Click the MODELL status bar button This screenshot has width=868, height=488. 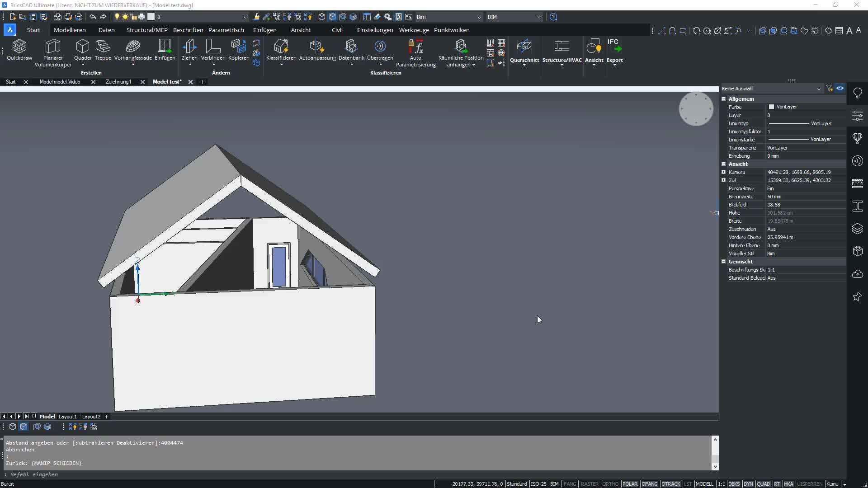tap(704, 484)
